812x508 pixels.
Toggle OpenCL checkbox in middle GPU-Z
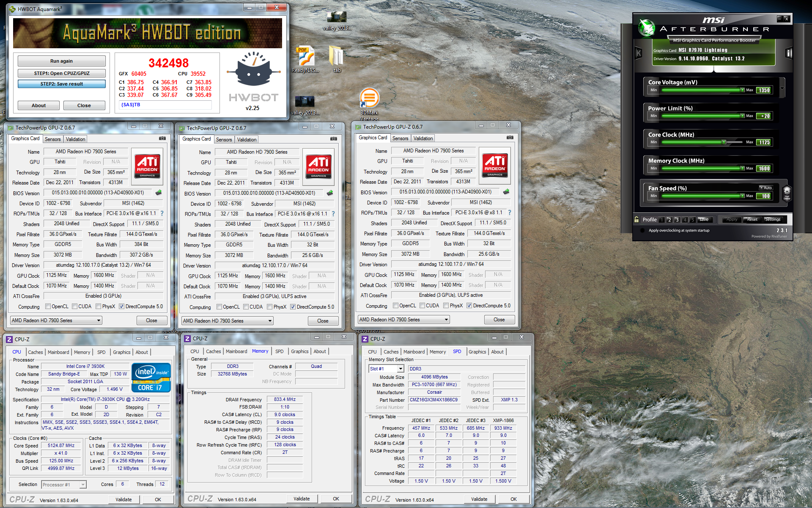(219, 307)
